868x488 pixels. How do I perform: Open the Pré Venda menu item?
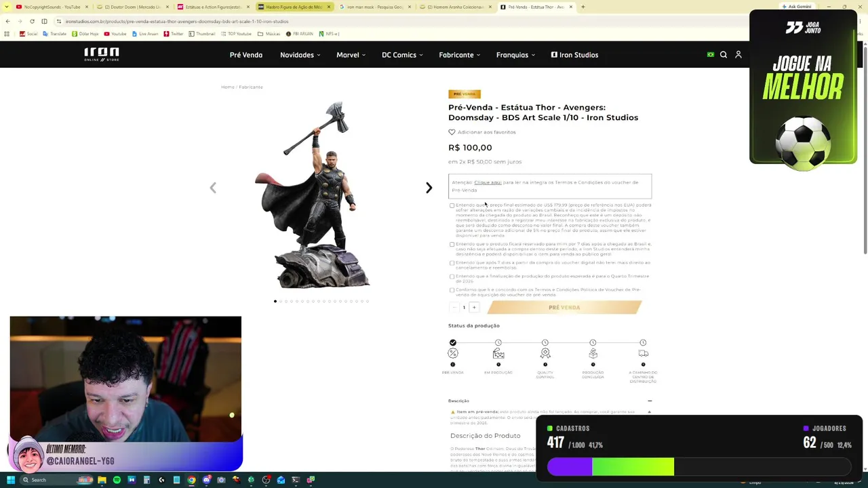point(246,55)
